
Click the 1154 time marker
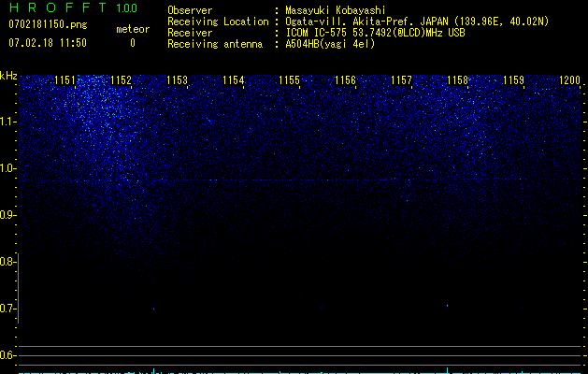[x=234, y=79]
